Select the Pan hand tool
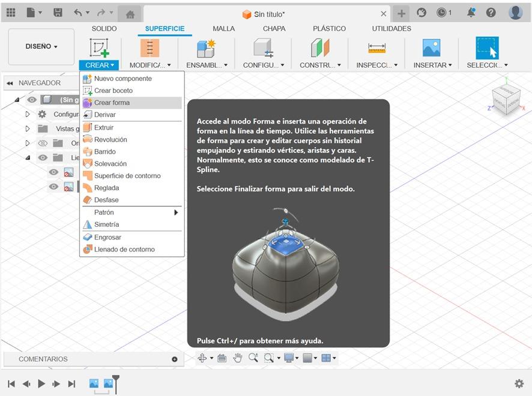532x396 pixels. pos(238,358)
